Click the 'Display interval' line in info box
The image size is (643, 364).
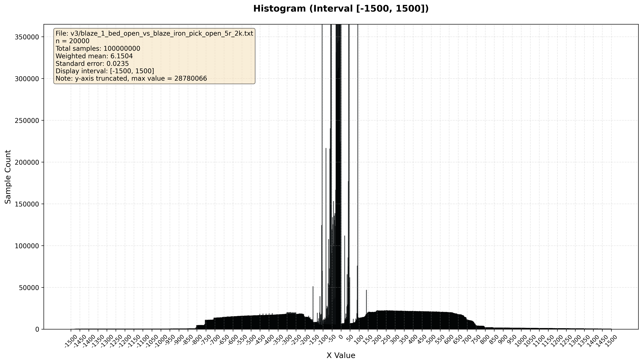pos(105,71)
